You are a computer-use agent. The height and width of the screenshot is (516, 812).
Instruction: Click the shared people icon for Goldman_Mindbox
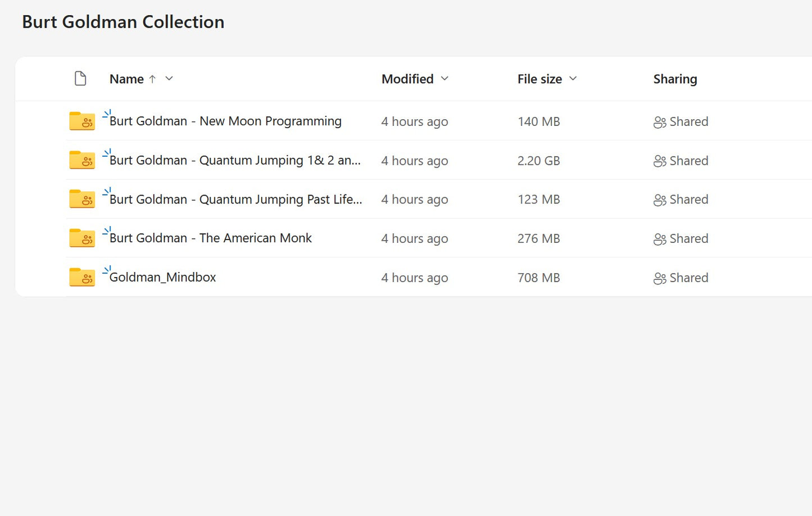tap(660, 278)
